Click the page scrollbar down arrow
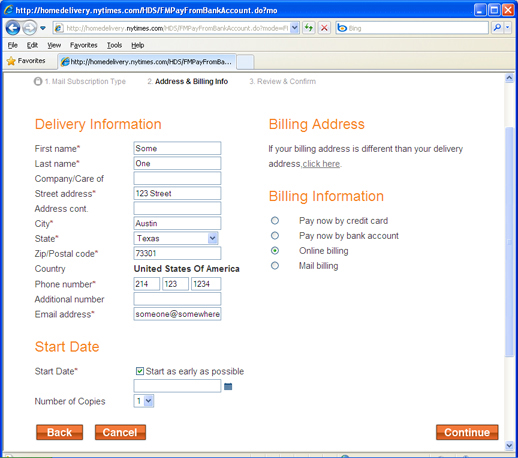This screenshot has width=518, height=458. tap(509, 445)
